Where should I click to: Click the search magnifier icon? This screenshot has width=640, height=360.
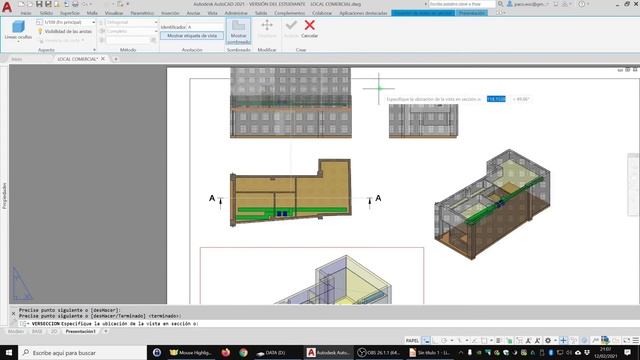click(500, 4)
